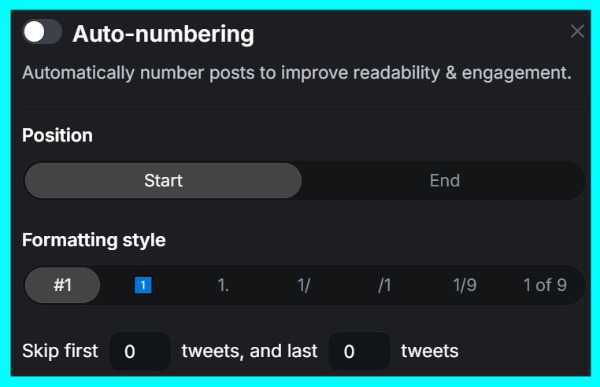Click the Auto-numbering heading text
Screen dimensions: 600x387
click(163, 34)
